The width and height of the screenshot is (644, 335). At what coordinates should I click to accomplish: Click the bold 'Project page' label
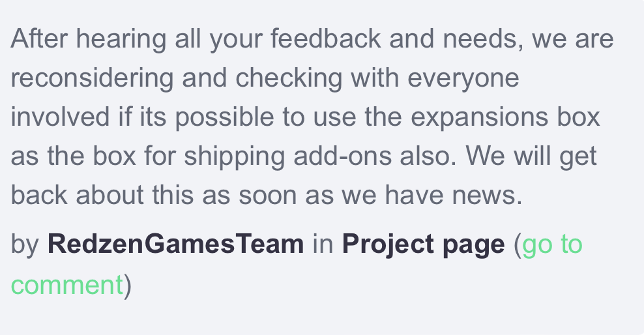(424, 244)
